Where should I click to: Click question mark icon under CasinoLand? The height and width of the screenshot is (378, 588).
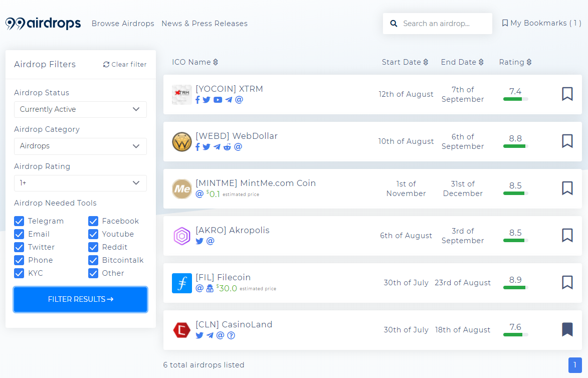click(231, 335)
